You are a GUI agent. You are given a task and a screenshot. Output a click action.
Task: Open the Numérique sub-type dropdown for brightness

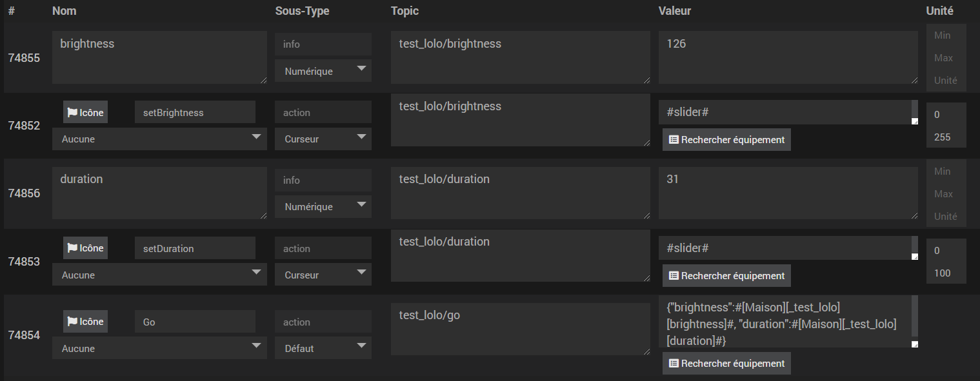(323, 71)
